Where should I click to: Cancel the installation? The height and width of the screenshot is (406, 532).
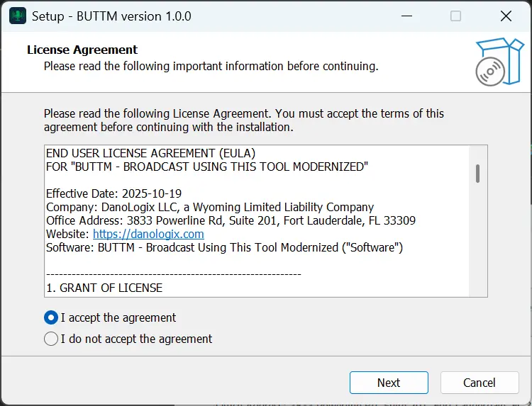(479, 383)
